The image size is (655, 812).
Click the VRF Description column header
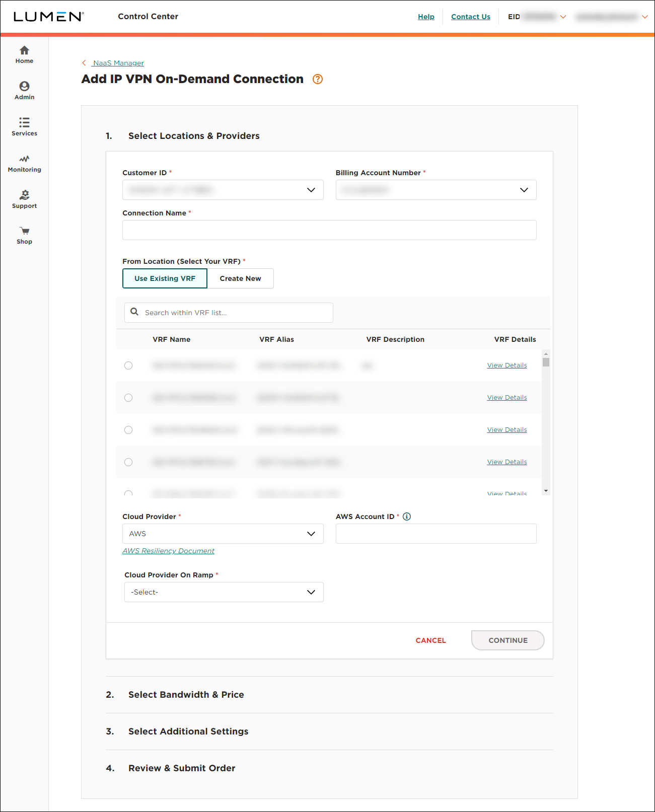click(x=395, y=339)
